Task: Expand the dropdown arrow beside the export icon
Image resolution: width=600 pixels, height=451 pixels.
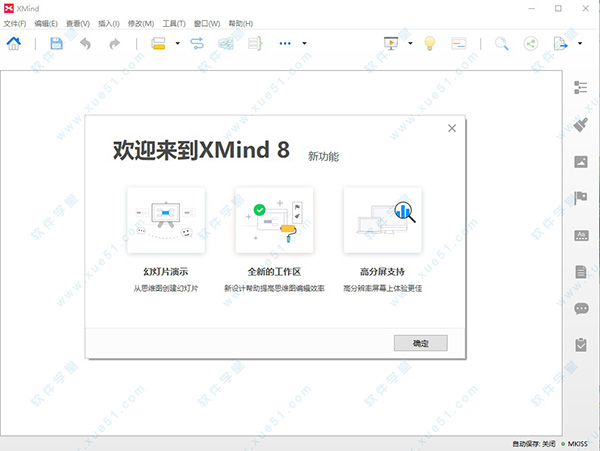Action: 579,44
